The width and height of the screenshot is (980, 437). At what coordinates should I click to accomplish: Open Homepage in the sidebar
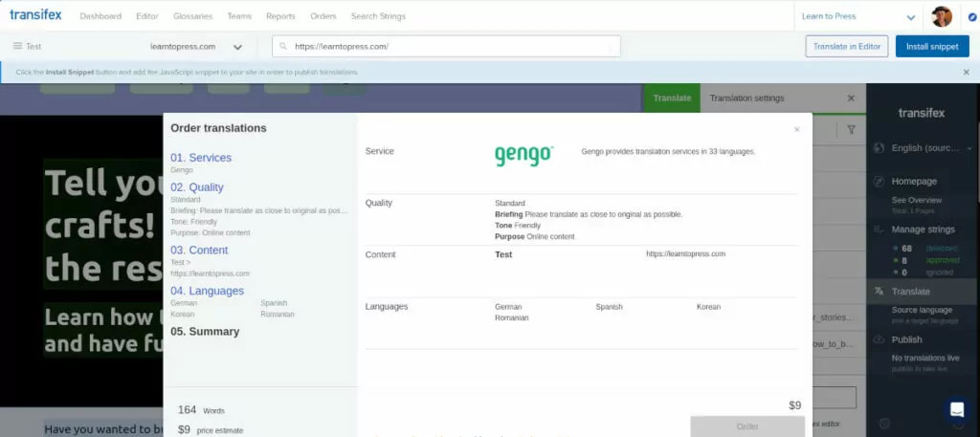click(x=914, y=181)
